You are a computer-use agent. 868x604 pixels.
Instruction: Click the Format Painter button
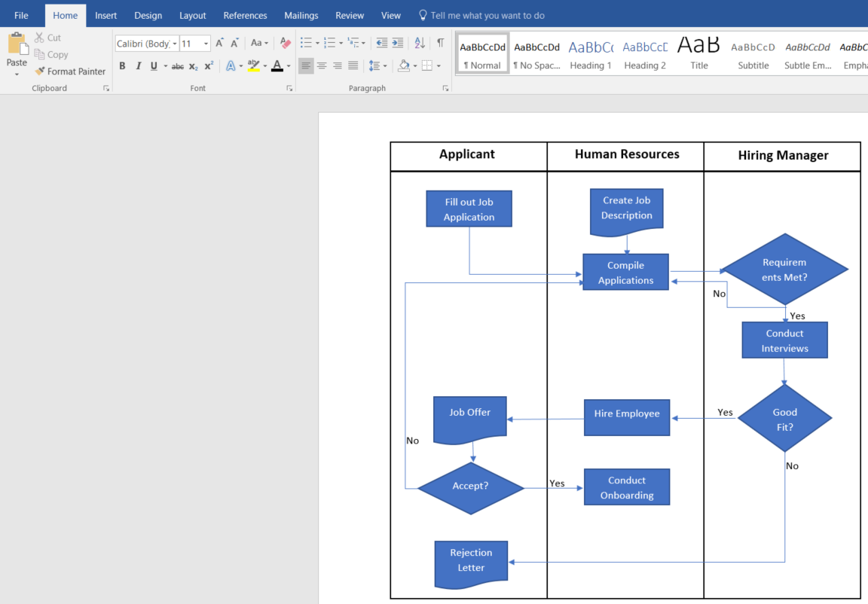point(70,72)
